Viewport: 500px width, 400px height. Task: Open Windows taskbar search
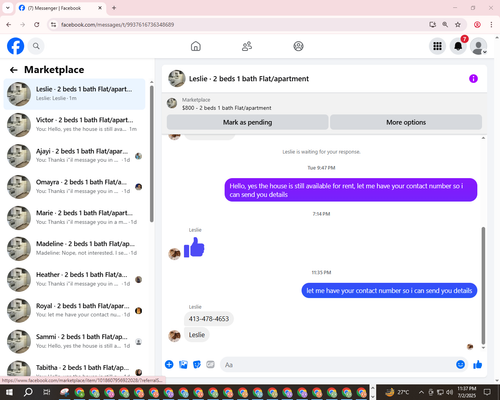tap(28, 392)
